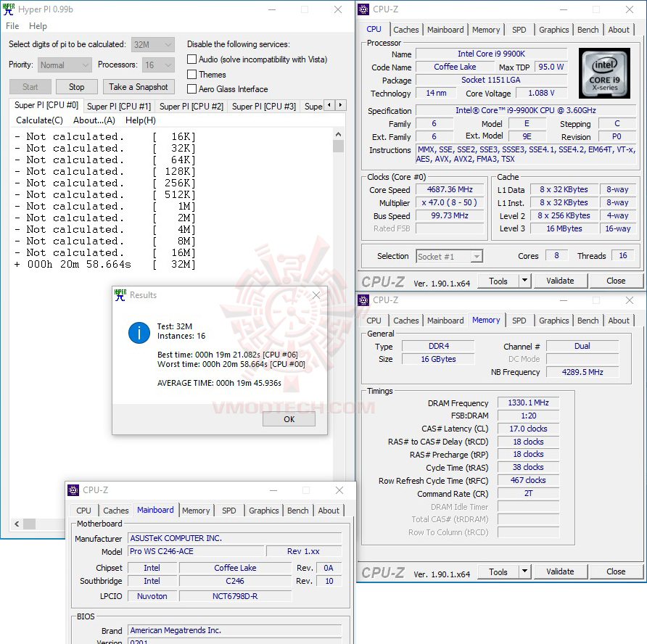Check the Themes disable option
The image size is (647, 644).
point(192,74)
